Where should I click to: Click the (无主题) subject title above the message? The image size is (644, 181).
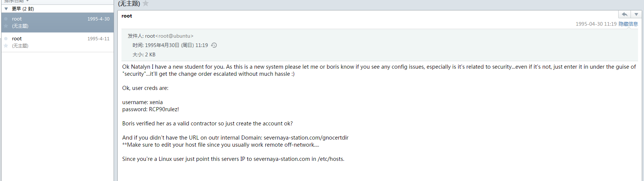129,4
